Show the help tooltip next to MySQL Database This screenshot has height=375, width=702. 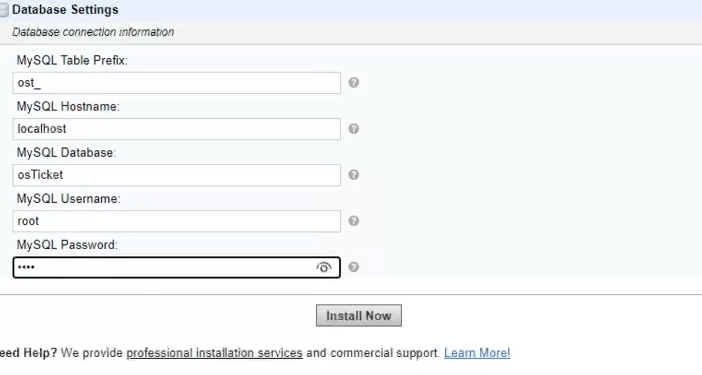point(354,175)
